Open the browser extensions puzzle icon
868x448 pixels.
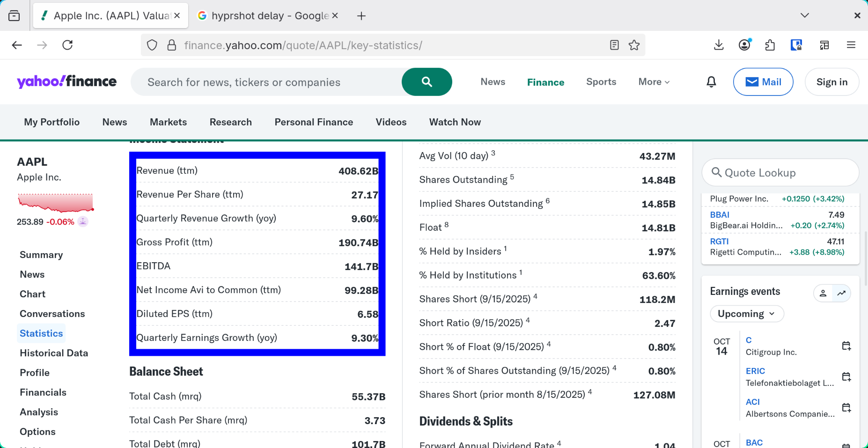click(x=770, y=45)
